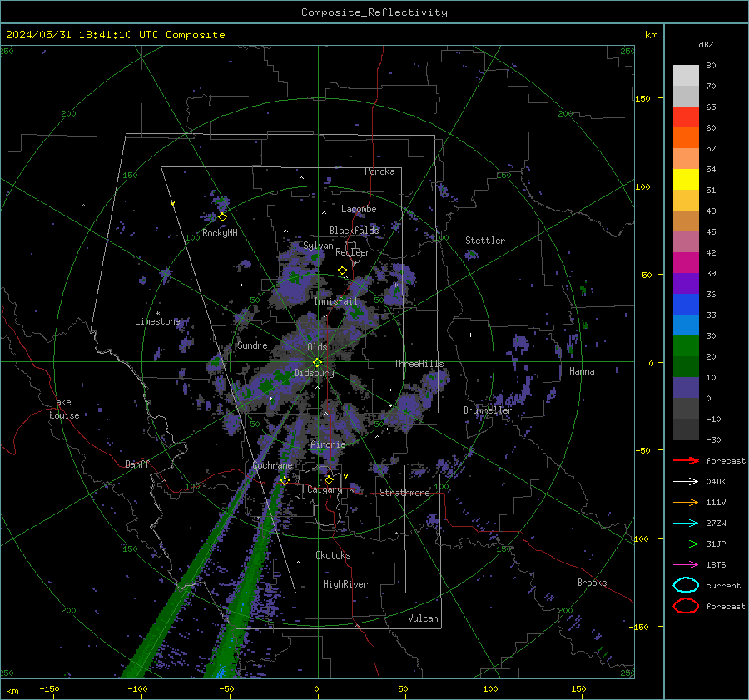Select the ThreeHills label
This screenshot has width=749, height=700.
click(x=419, y=364)
